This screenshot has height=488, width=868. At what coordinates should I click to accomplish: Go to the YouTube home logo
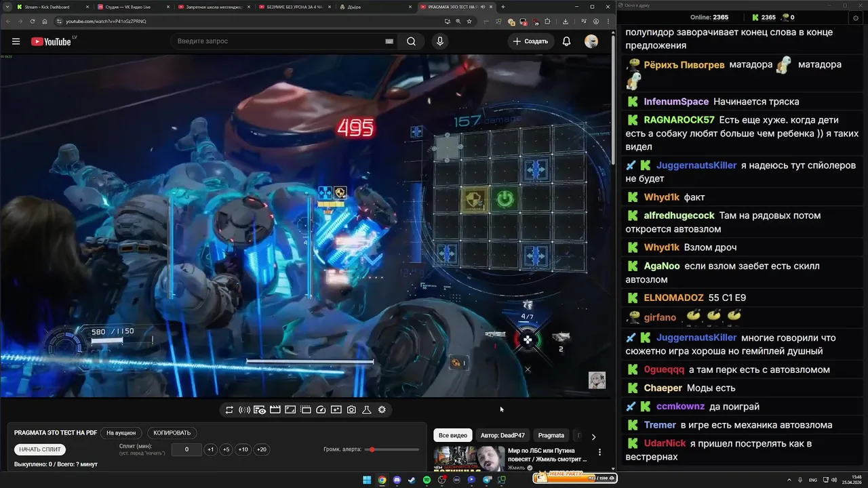(x=52, y=41)
